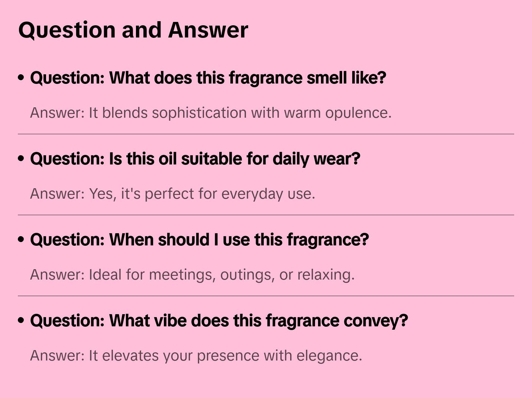Click the bullet beside the daily wear question
This screenshot has width=532, height=398.
tap(21, 159)
